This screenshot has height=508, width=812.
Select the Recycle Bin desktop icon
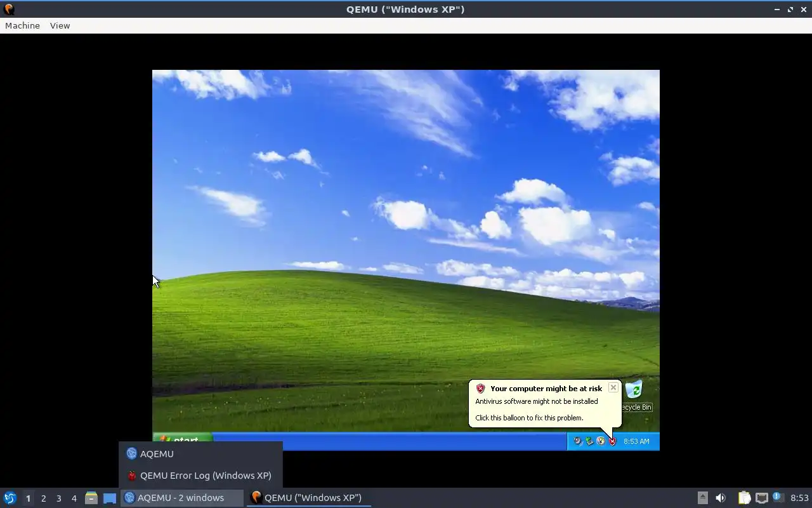[634, 396]
